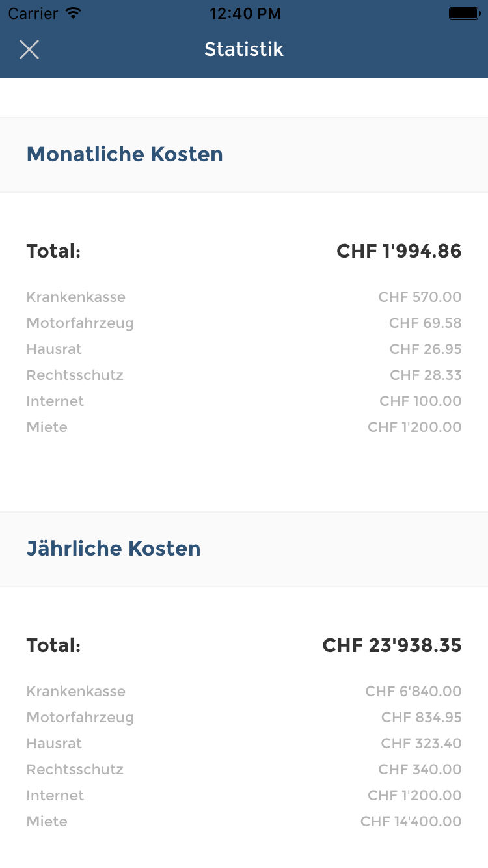Image resolution: width=488 pixels, height=868 pixels.
Task: Tap the Wi-Fi icon in status bar
Action: point(74,13)
